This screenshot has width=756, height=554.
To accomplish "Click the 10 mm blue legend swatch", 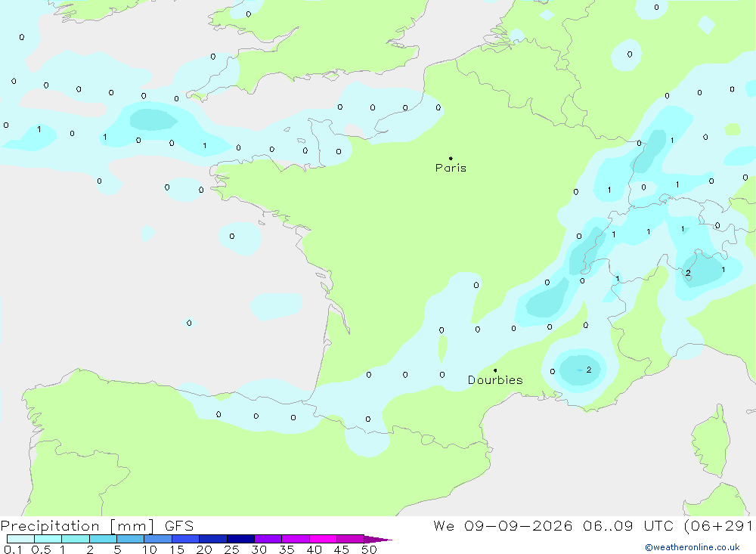I will tap(158, 539).
